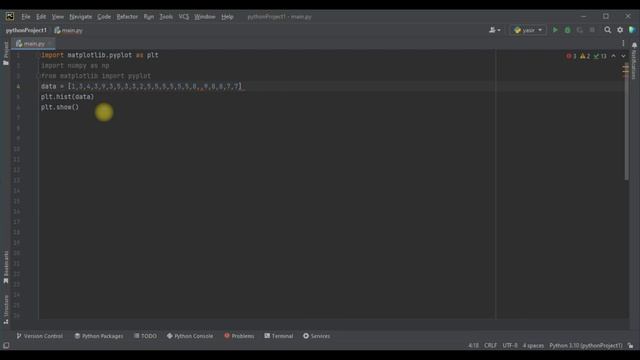Open the VCS menu
The height and width of the screenshot is (360, 640).
[x=184, y=17]
